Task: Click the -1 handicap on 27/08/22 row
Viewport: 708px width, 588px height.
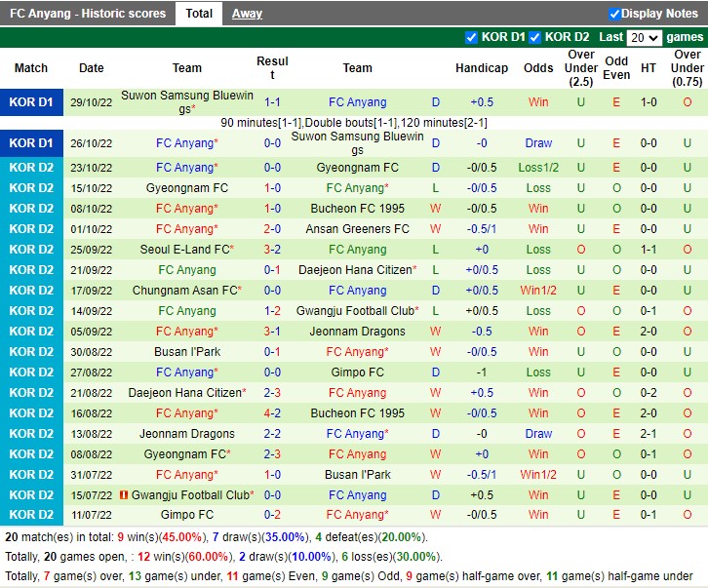Action: tap(482, 372)
